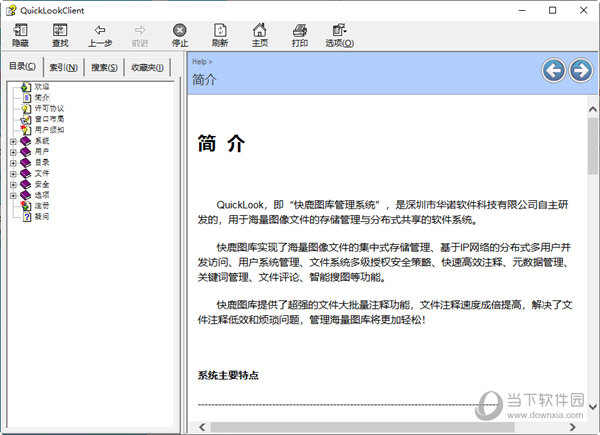This screenshot has height=435, width=600.
Task: Open the 用户须知 user notice topic
Action: pyautogui.click(x=49, y=130)
